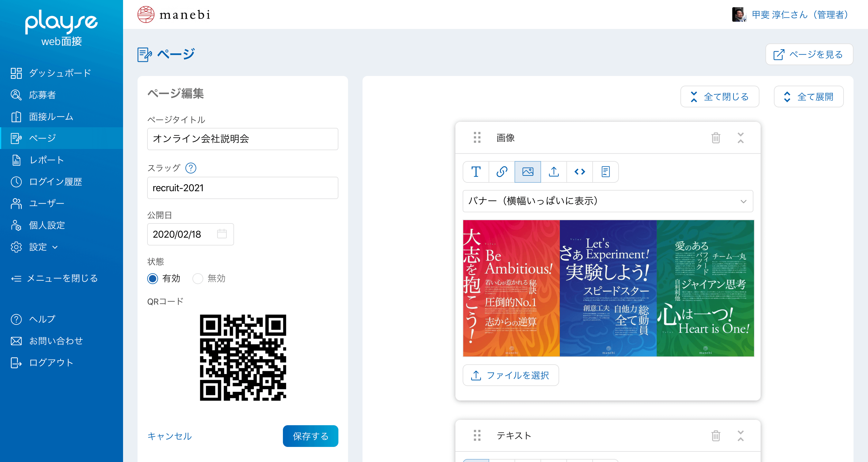Click the user avatar photo in header
Screen dimensions: 868x462
(739, 14)
